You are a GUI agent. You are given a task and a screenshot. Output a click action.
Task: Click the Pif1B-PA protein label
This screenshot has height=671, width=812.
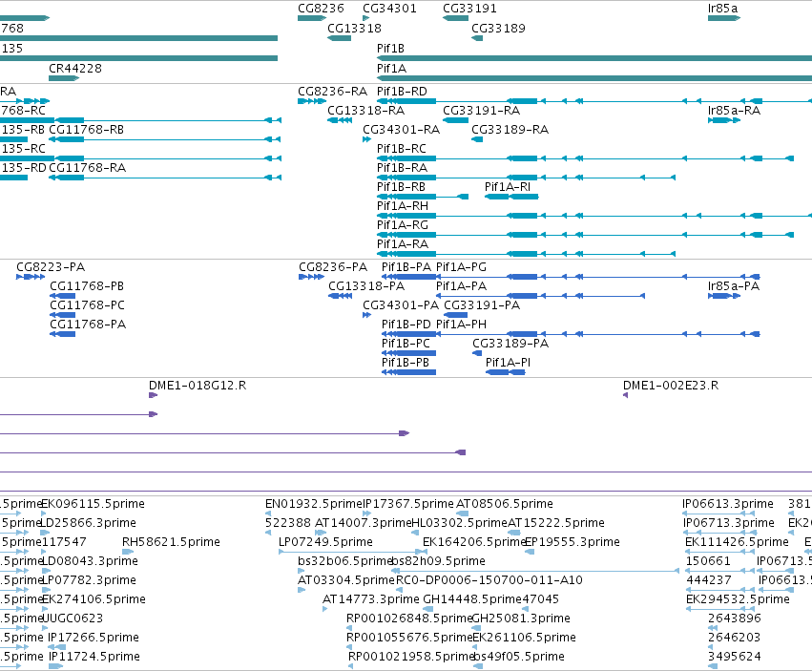tap(406, 267)
